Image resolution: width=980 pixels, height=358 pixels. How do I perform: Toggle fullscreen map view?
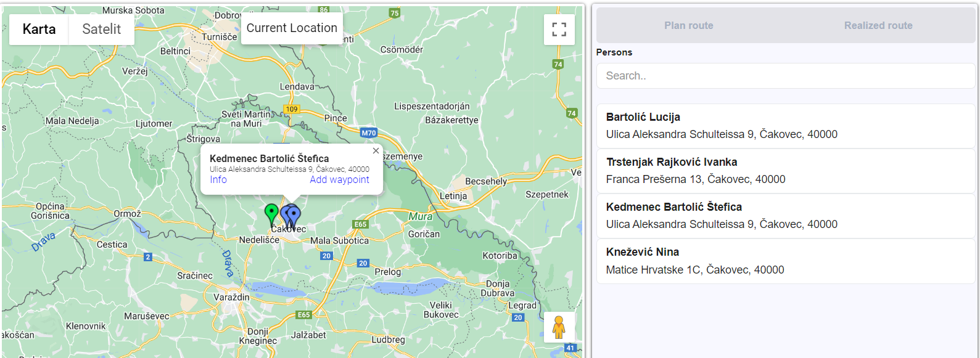click(559, 30)
